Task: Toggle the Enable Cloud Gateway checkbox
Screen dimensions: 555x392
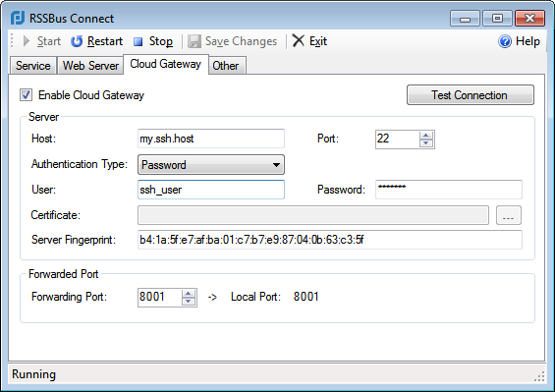Action: 26,95
